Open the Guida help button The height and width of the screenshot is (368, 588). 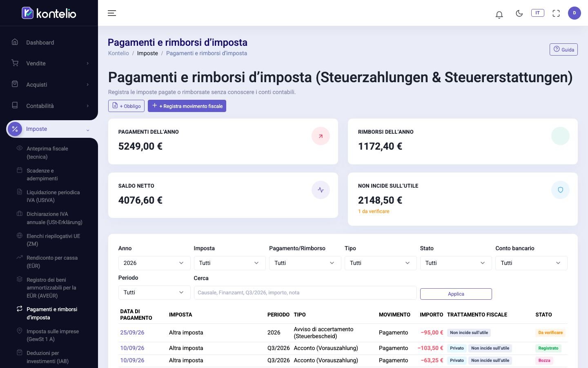(x=563, y=49)
